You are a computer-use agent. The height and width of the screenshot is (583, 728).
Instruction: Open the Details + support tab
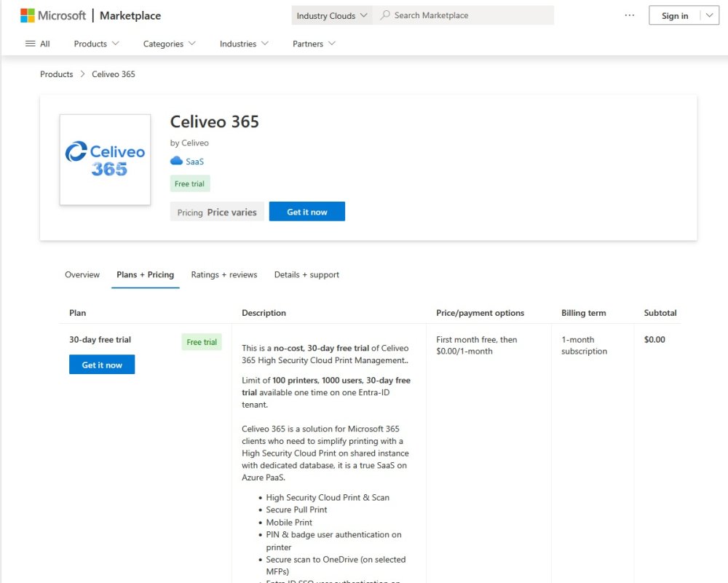(x=306, y=275)
